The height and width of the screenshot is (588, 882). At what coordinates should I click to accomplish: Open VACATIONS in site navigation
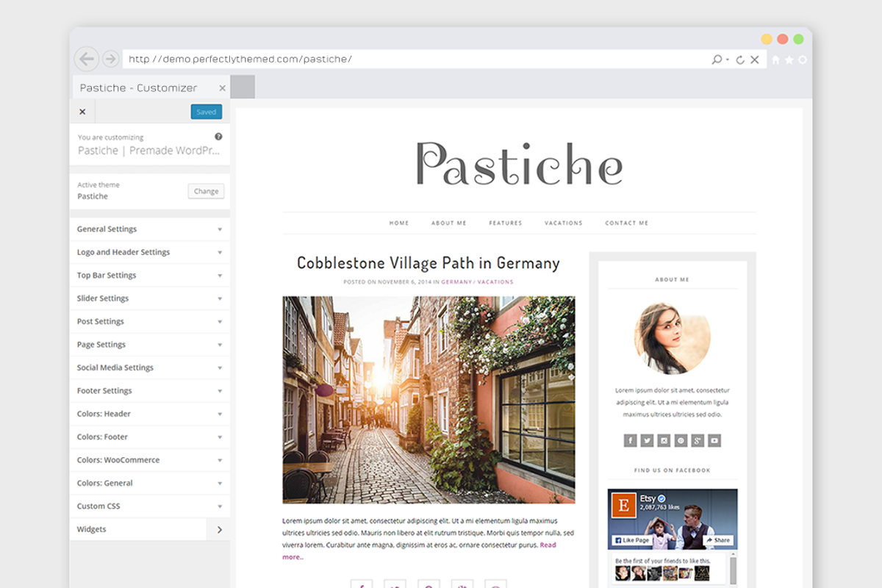click(564, 223)
